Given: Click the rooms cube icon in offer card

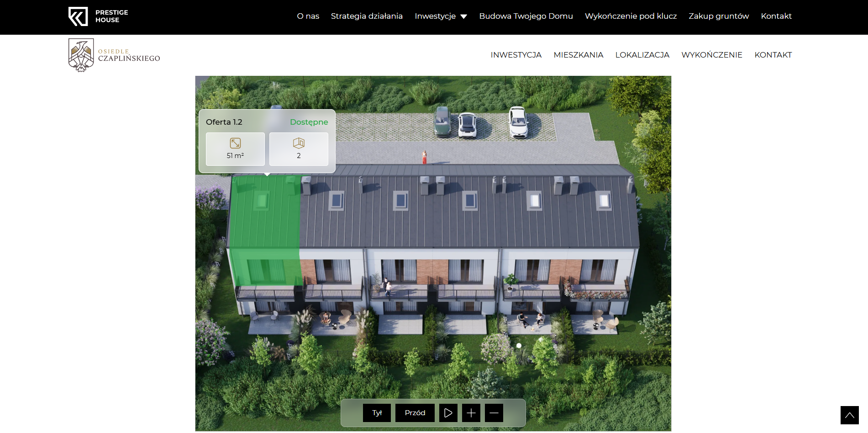Looking at the screenshot, I should [x=299, y=143].
